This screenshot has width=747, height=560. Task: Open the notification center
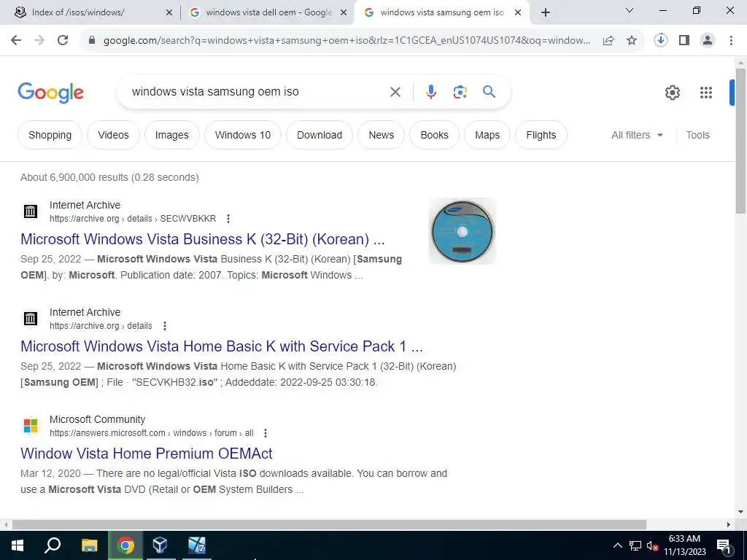point(724,545)
